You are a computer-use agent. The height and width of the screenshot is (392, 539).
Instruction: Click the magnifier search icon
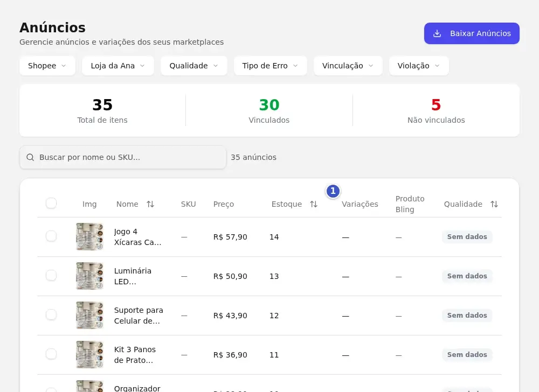click(30, 157)
